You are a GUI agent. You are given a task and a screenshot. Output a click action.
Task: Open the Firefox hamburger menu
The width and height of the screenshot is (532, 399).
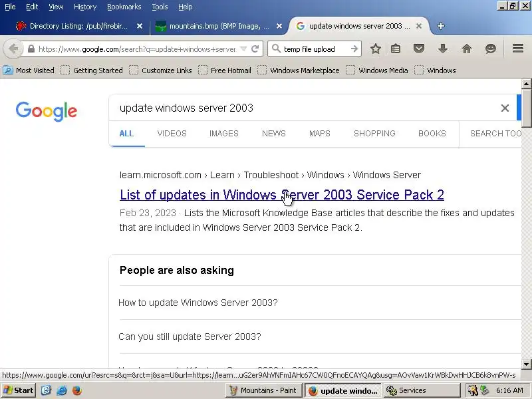coord(518,49)
